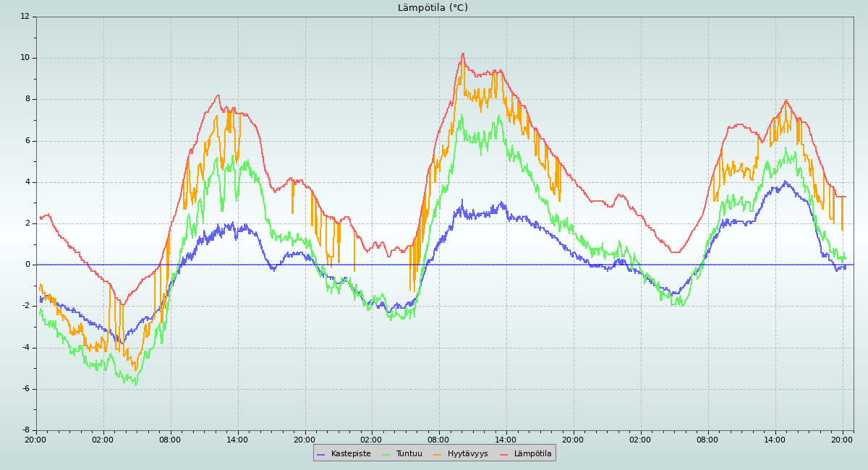Click the 0 label on the y-axis
868x470 pixels.
[x=27, y=265]
